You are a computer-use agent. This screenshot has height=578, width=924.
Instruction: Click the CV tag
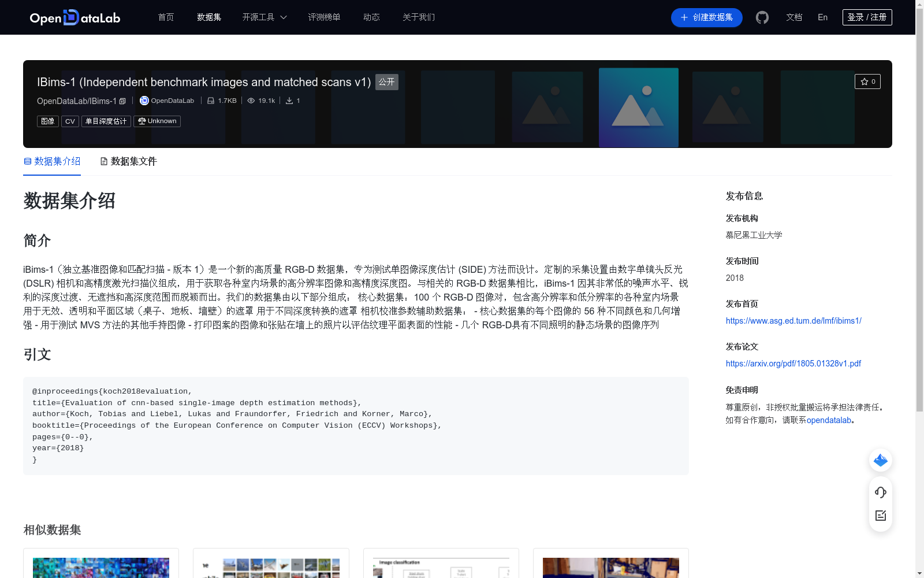70,121
